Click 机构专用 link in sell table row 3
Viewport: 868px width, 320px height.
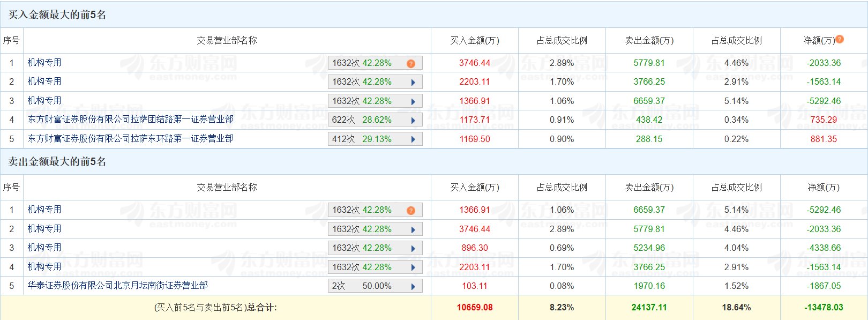44,248
